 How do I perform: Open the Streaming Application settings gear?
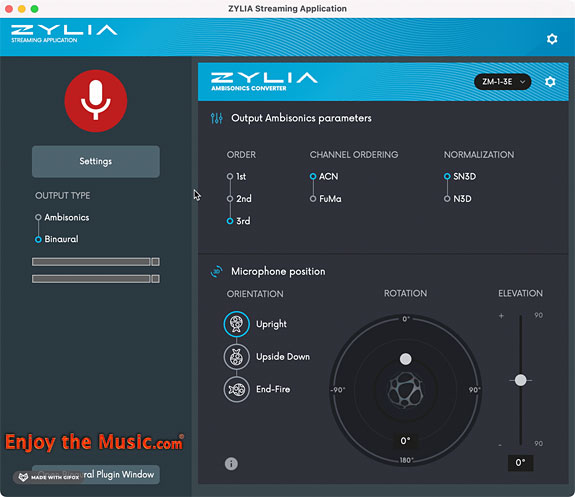(552, 39)
